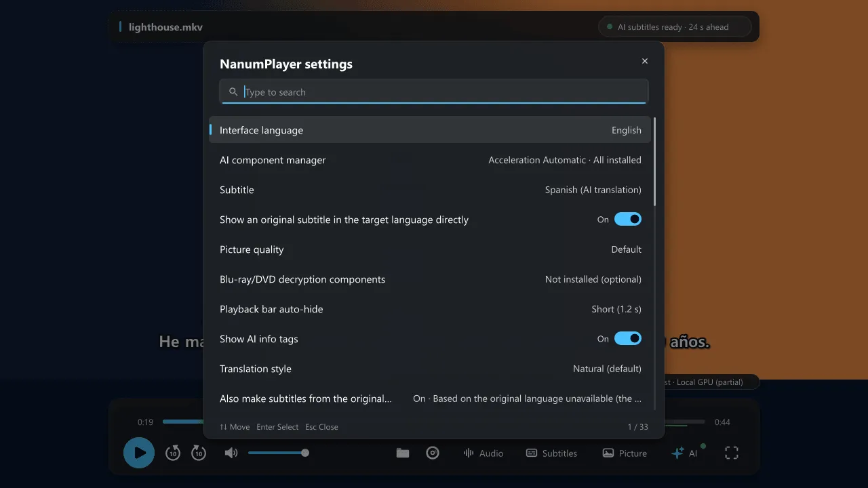Open Interface language setting
The width and height of the screenshot is (868, 488).
pyautogui.click(x=430, y=130)
